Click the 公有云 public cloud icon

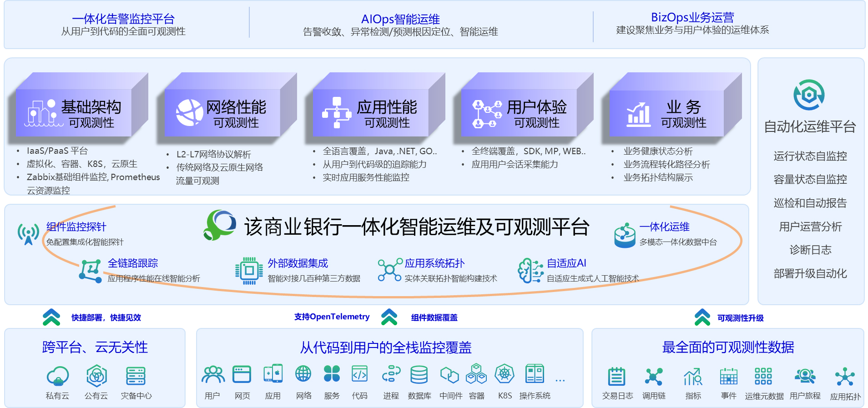click(x=96, y=376)
